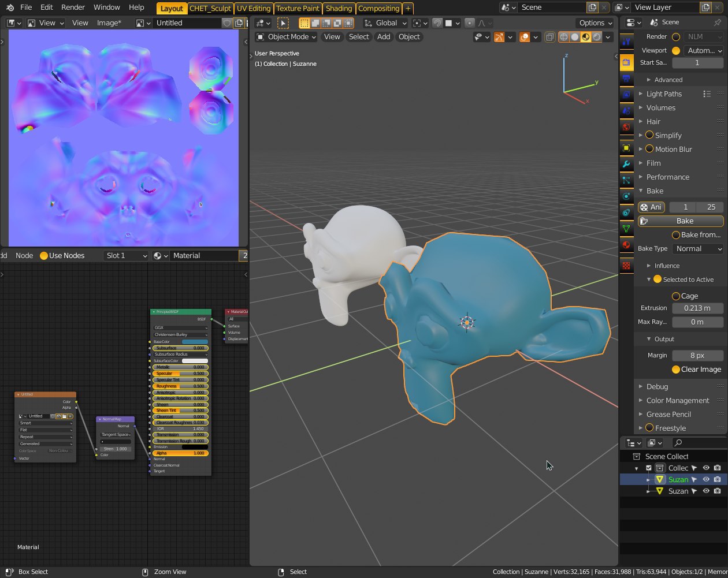The image size is (728, 578).
Task: Click the Ani bake animation button
Action: click(x=651, y=207)
